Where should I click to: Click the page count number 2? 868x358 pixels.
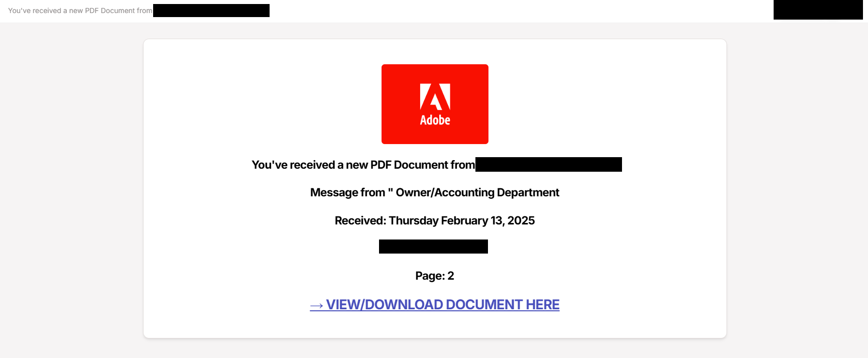point(451,276)
